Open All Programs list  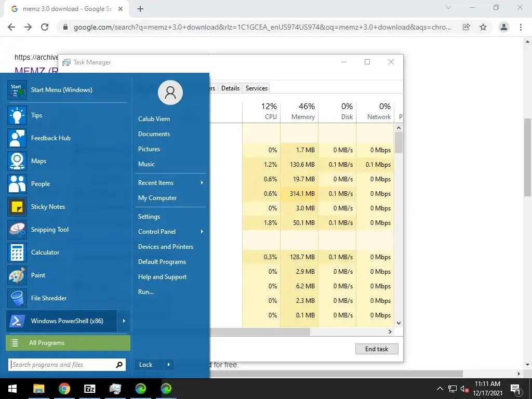point(68,343)
